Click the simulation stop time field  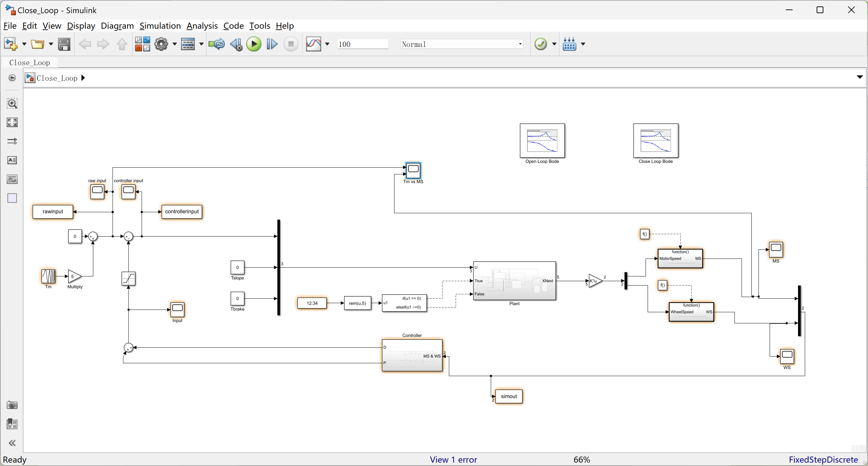[362, 44]
